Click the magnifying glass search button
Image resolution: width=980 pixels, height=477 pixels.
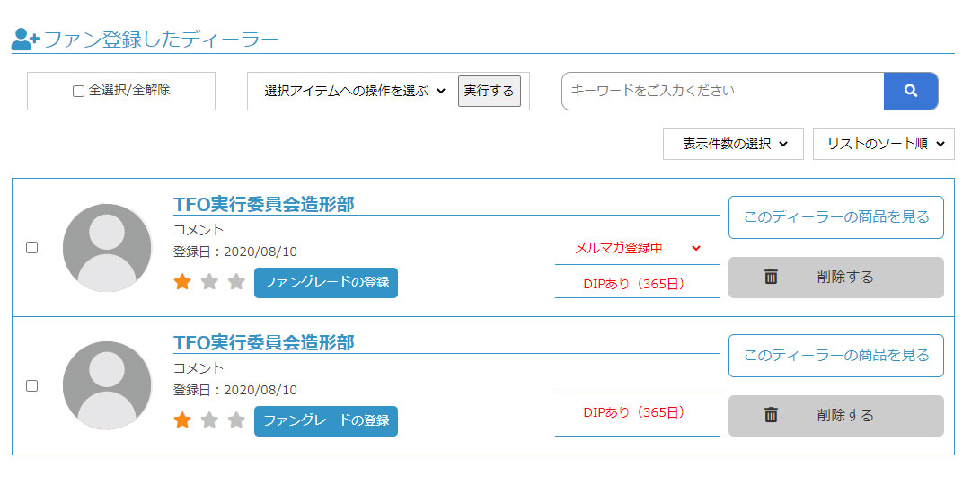(x=910, y=91)
